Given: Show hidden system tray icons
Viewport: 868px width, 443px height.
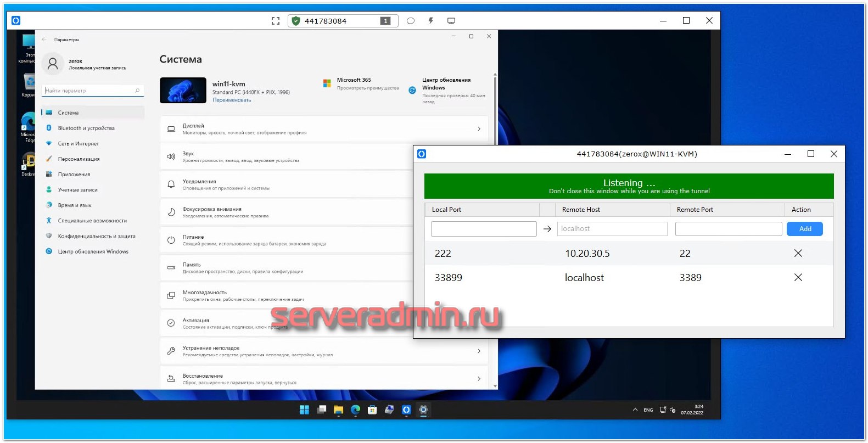Looking at the screenshot, I should click(635, 410).
